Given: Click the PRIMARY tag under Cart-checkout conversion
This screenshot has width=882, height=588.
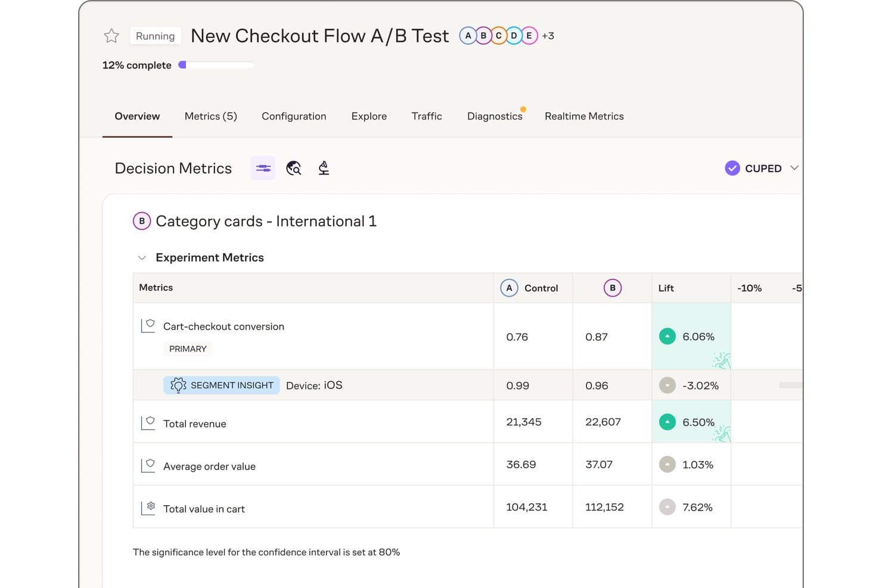Looking at the screenshot, I should (x=188, y=349).
